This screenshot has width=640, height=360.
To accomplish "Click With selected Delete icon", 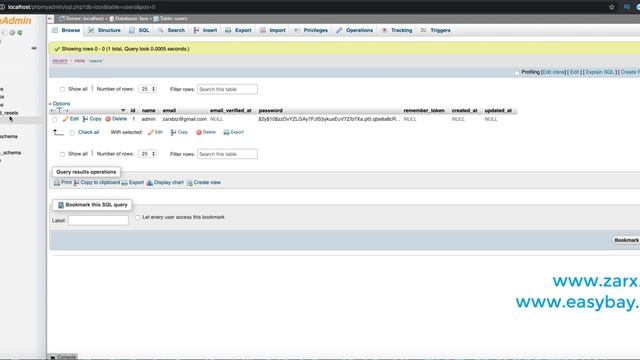I will [206, 132].
